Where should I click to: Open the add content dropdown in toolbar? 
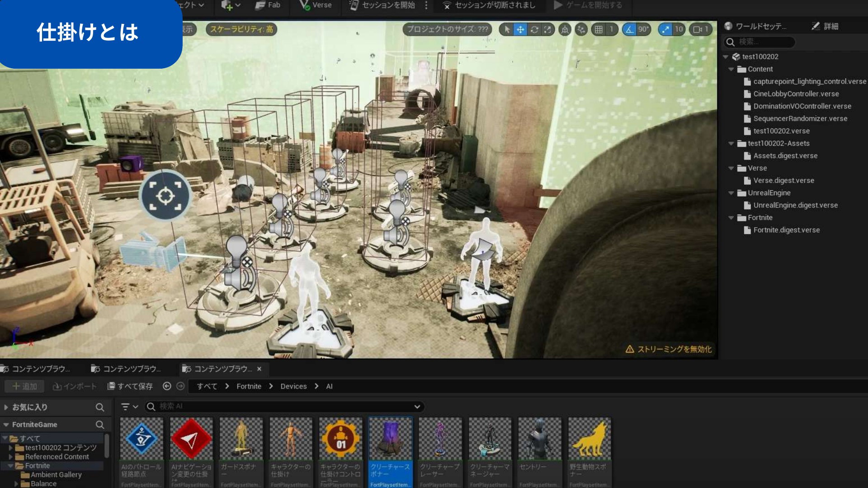[231, 5]
